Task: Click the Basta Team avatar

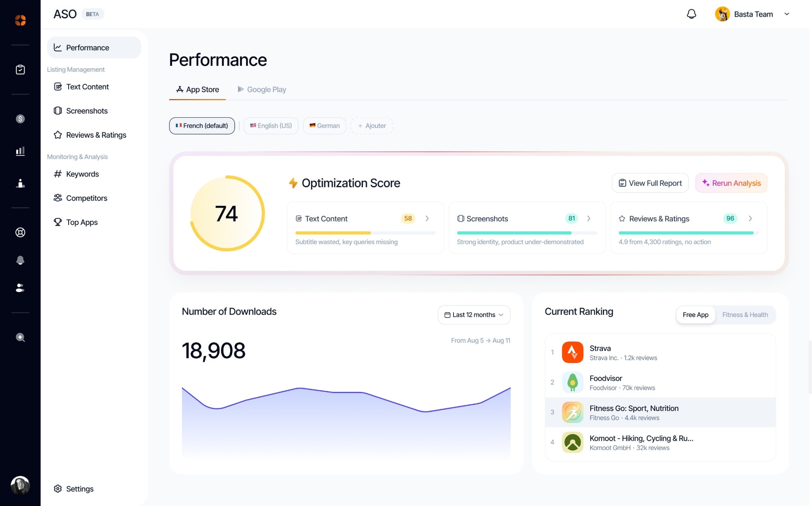Action: pyautogui.click(x=722, y=14)
